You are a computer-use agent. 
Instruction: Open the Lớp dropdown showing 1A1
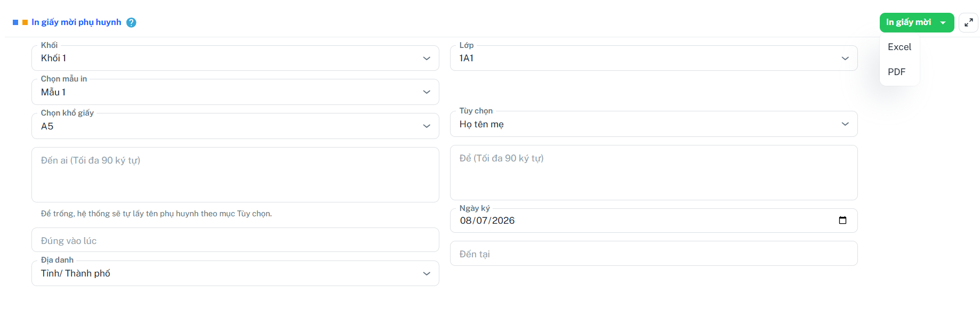(654, 58)
